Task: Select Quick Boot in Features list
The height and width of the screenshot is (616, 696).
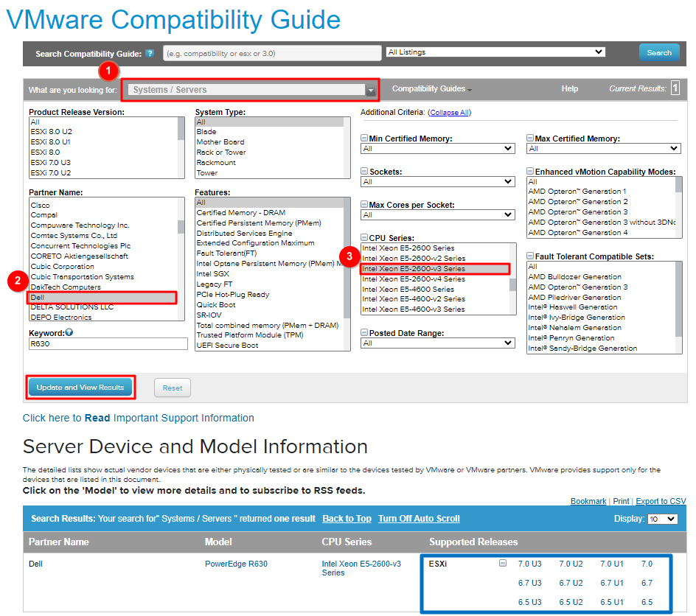Action: [x=216, y=304]
